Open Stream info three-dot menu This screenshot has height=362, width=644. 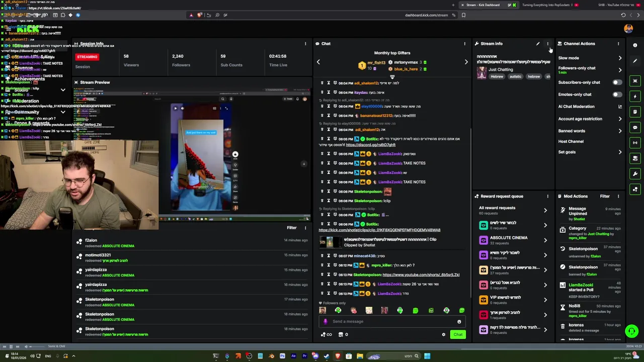click(x=547, y=44)
